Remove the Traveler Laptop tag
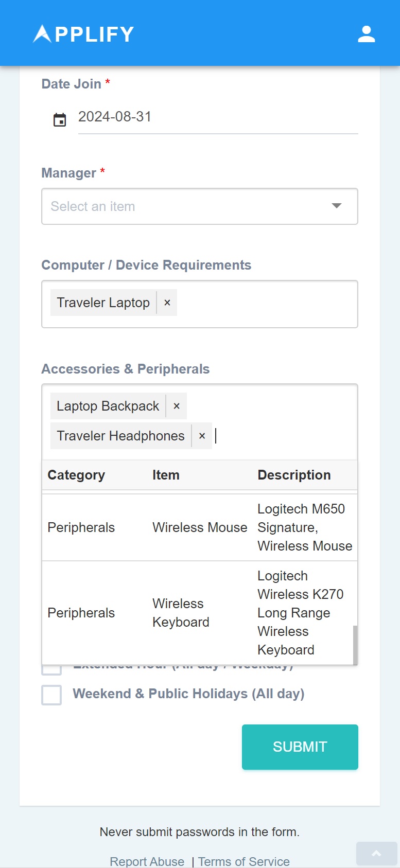The height and width of the screenshot is (868, 400). click(167, 303)
